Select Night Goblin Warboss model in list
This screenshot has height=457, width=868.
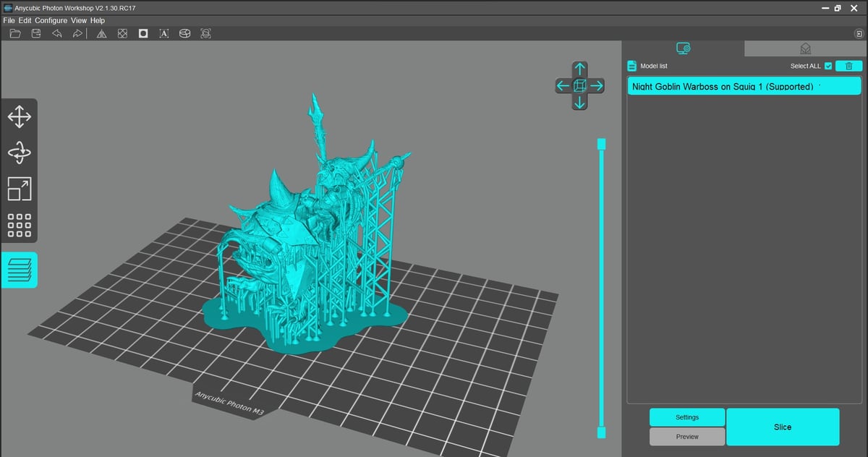pos(744,86)
